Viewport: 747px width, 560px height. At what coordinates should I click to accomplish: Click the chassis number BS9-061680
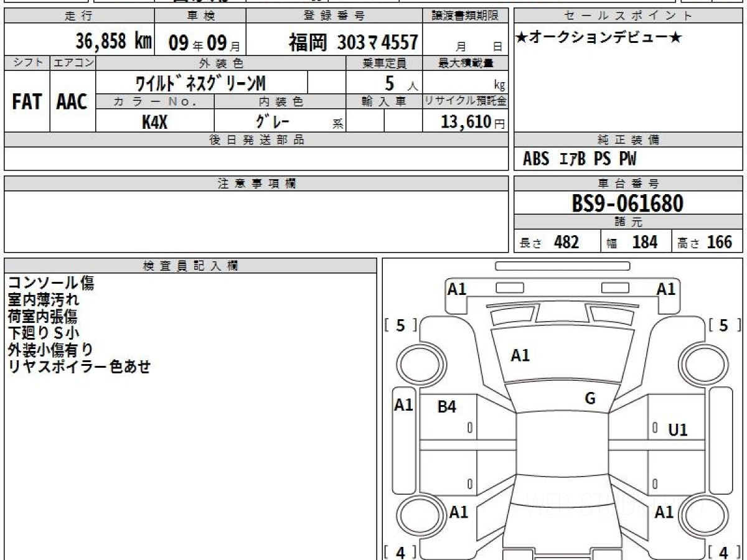[x=627, y=203]
